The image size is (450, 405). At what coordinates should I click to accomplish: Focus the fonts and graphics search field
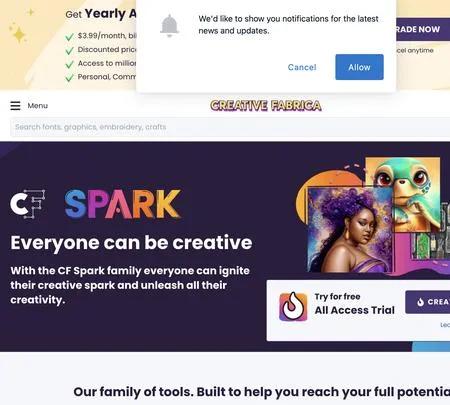(230, 127)
